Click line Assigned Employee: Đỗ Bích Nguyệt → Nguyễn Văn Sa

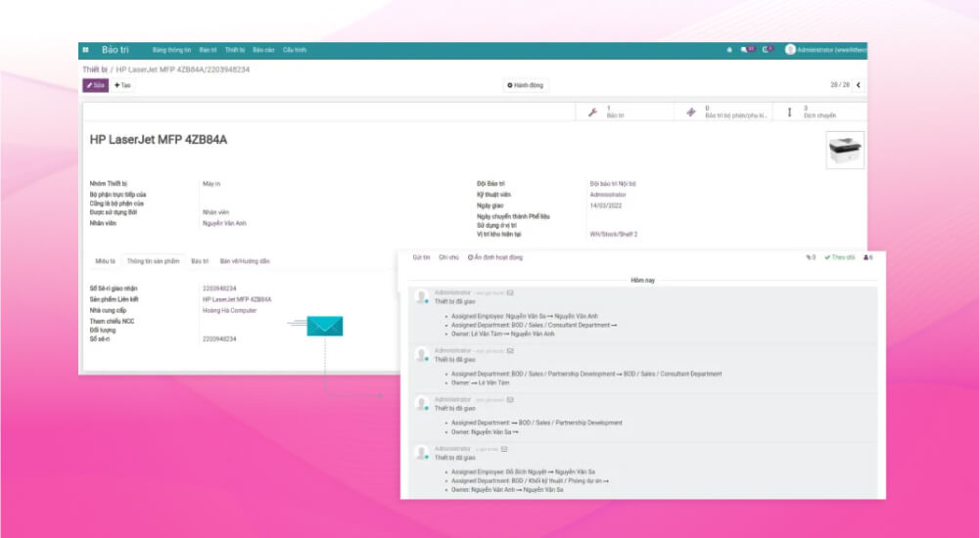coord(523,471)
